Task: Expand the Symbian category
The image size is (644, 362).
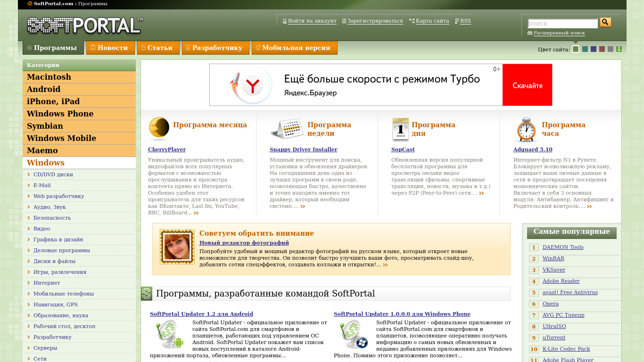Action: pyautogui.click(x=79, y=126)
